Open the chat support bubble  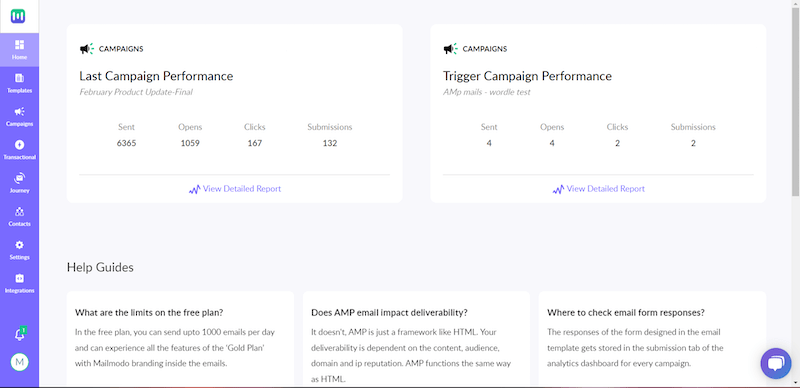776,363
